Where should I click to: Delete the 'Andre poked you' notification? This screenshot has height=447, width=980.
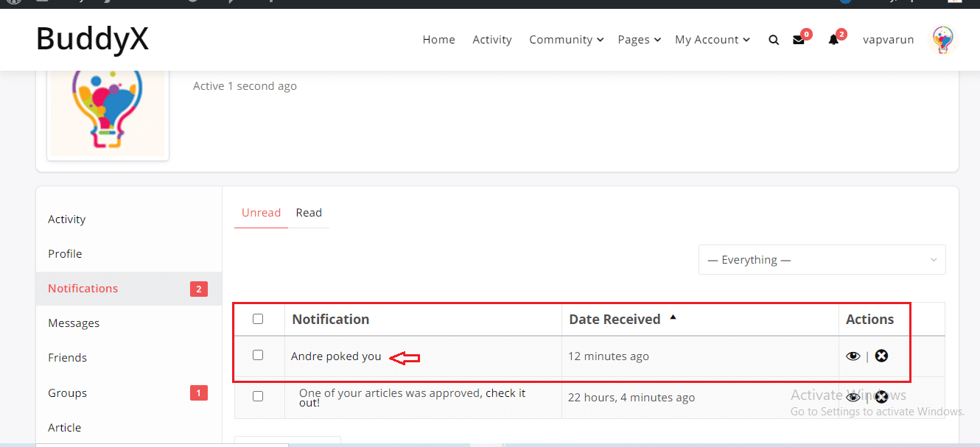[x=881, y=356]
